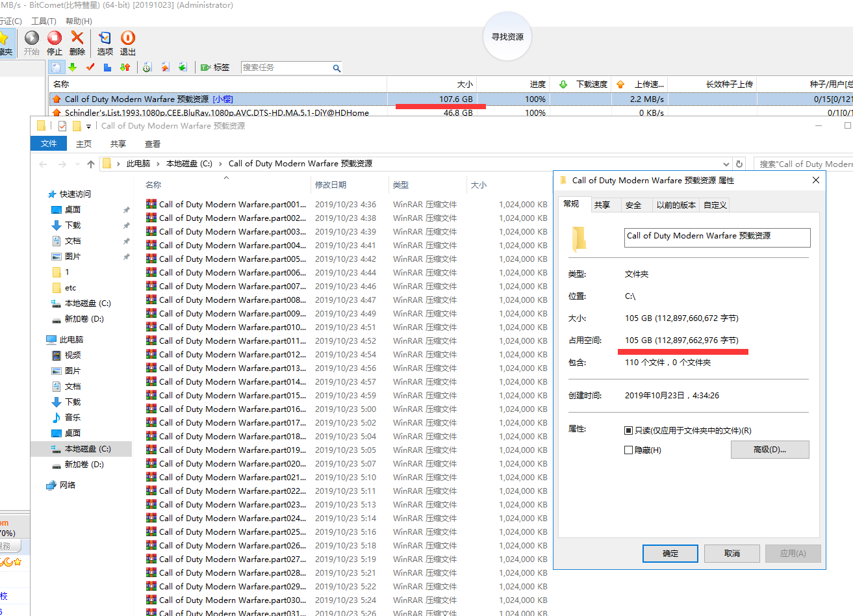Open the 共享 ribbon tab in Explorer
This screenshot has height=616, width=853.
tap(118, 144)
